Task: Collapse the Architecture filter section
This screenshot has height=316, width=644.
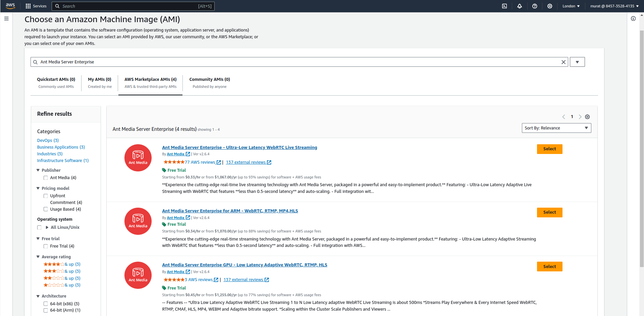Action: pos(38,296)
